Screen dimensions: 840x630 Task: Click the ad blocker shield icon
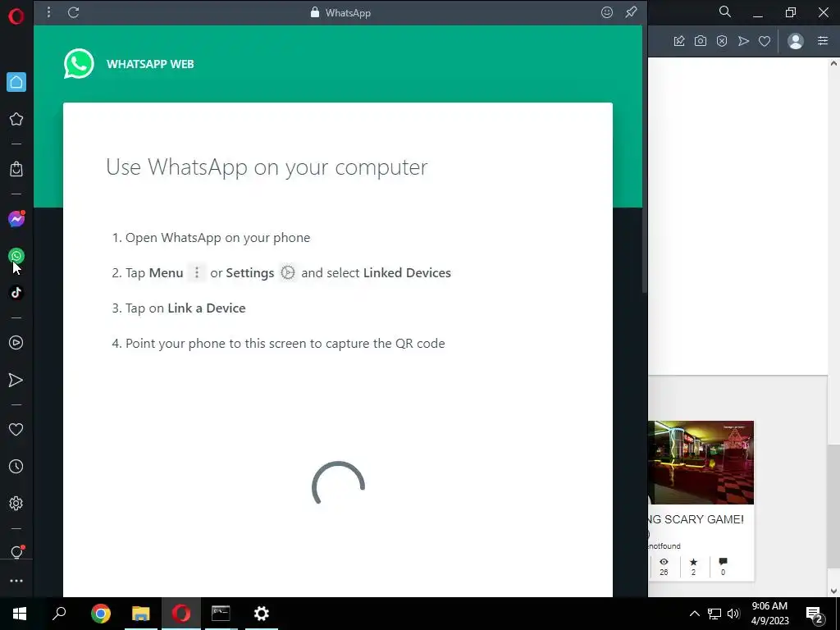[722, 41]
